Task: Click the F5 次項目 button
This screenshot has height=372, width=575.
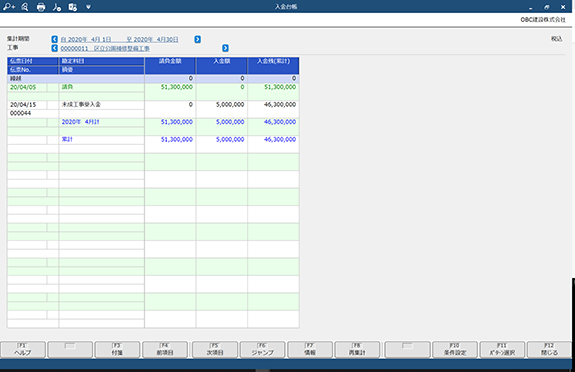Action: point(215,350)
